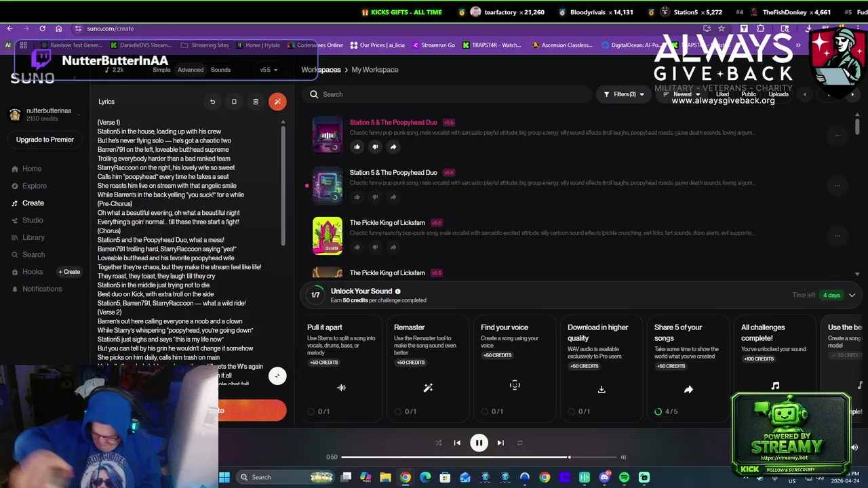Click the copy lyrics icon next to undo
868x488 pixels.
pos(234,102)
